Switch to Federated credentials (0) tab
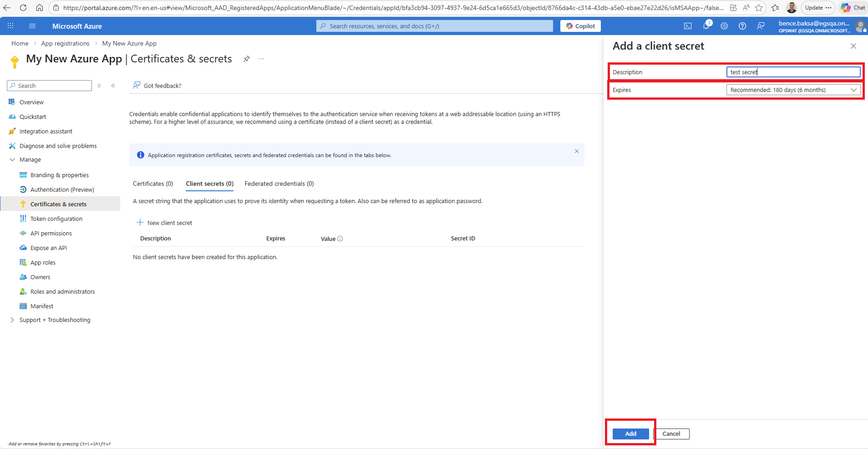Screen dimensions: 868x449 279,184
